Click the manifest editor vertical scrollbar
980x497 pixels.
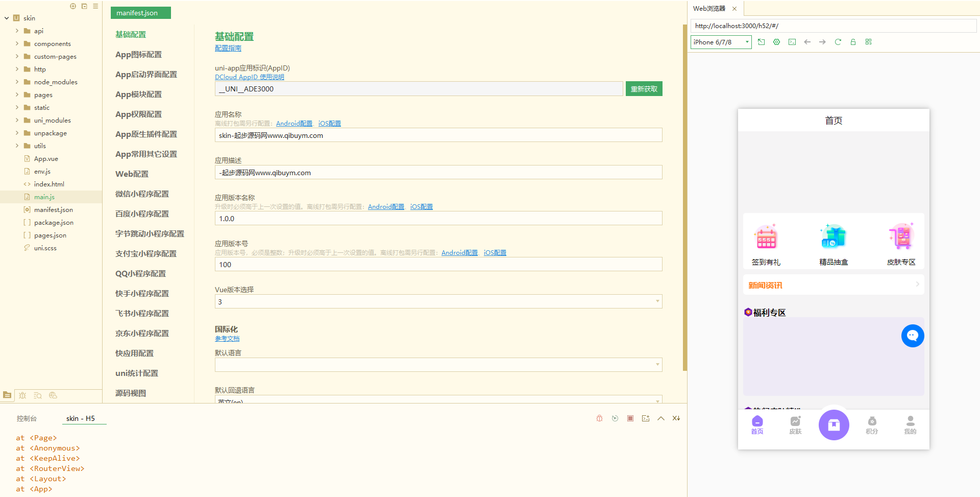[685, 197]
